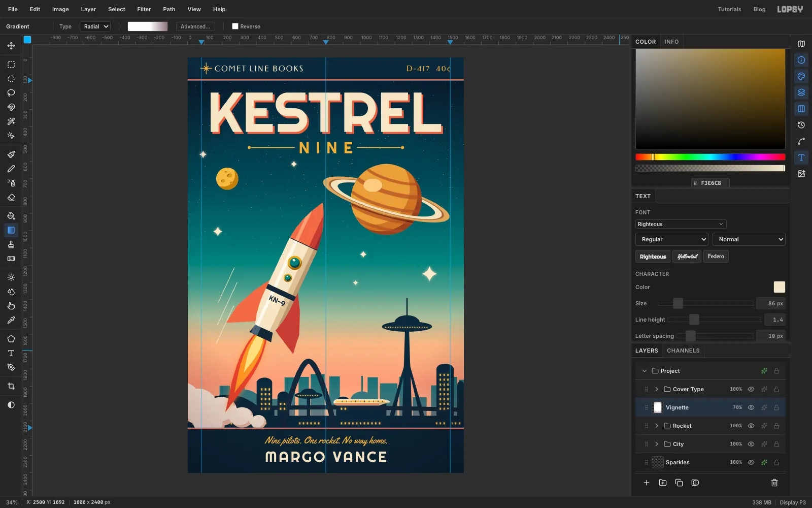Select the Rectangular Marquee tool
Screen dimensions: 812x508
[x=11, y=65]
